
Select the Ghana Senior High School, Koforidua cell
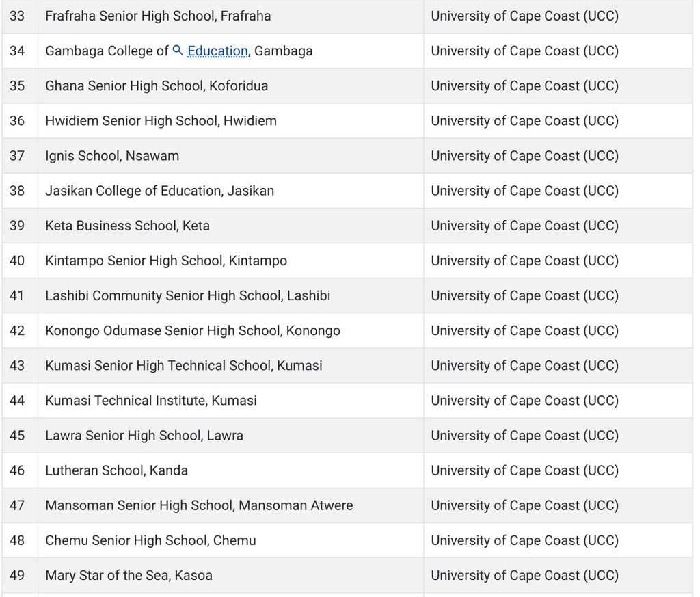(x=157, y=86)
